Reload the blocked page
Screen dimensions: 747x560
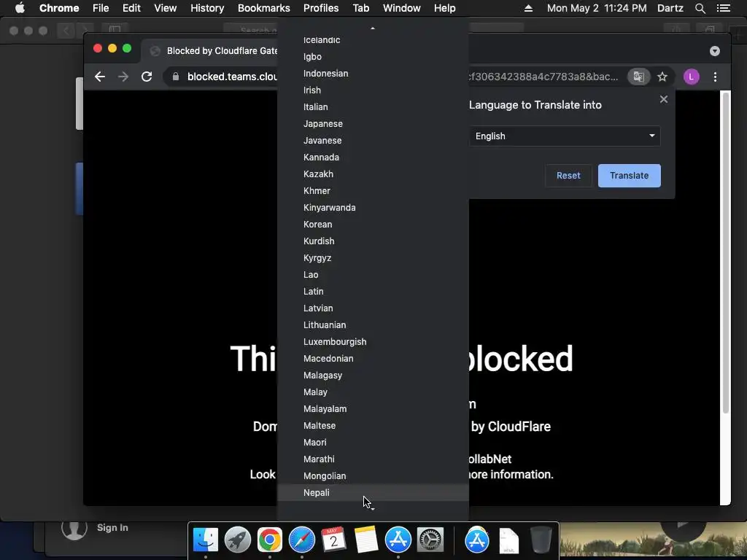[147, 77]
